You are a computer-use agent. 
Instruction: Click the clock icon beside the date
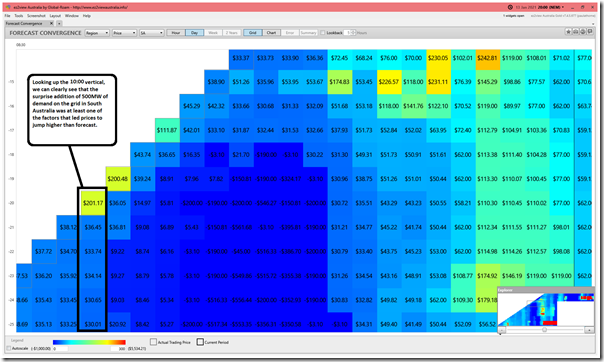point(510,7)
